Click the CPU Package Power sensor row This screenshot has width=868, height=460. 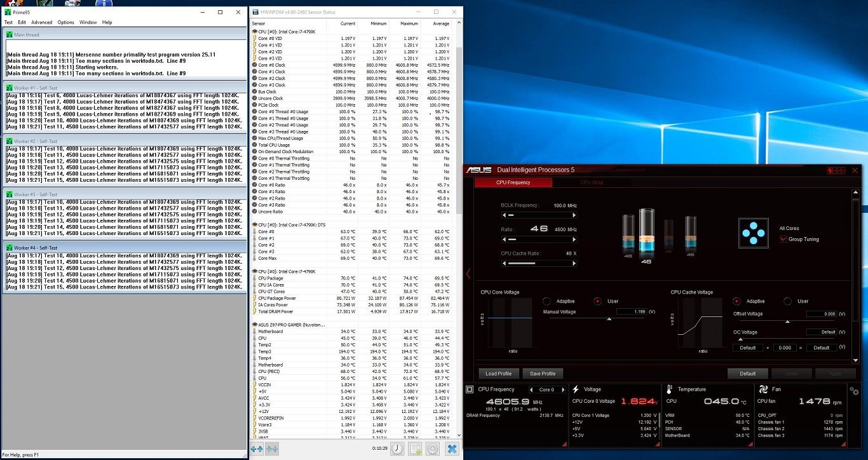pyautogui.click(x=353, y=298)
